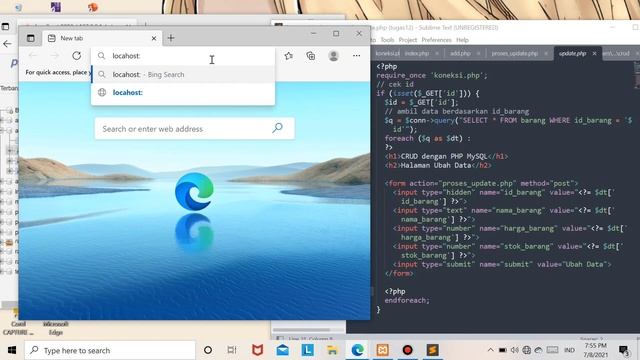Choose localhost: Bing Search suggestion
The height and width of the screenshot is (360, 640).
[183, 75]
